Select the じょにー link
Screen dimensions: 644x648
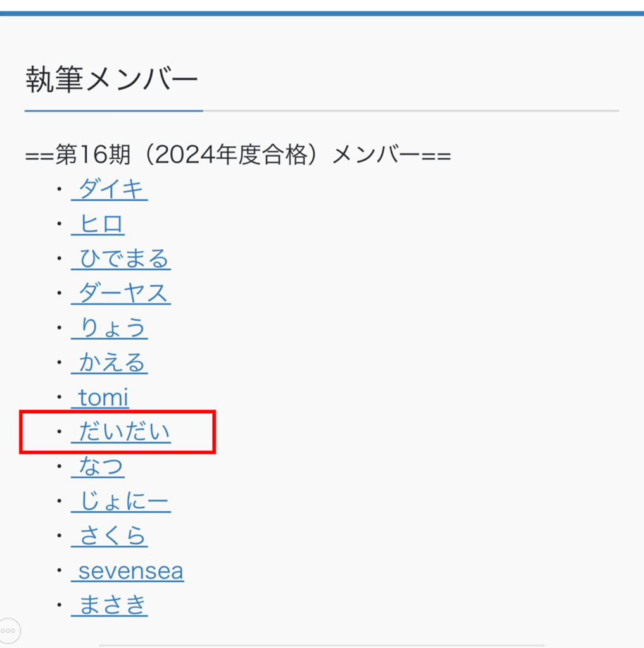[x=123, y=502]
